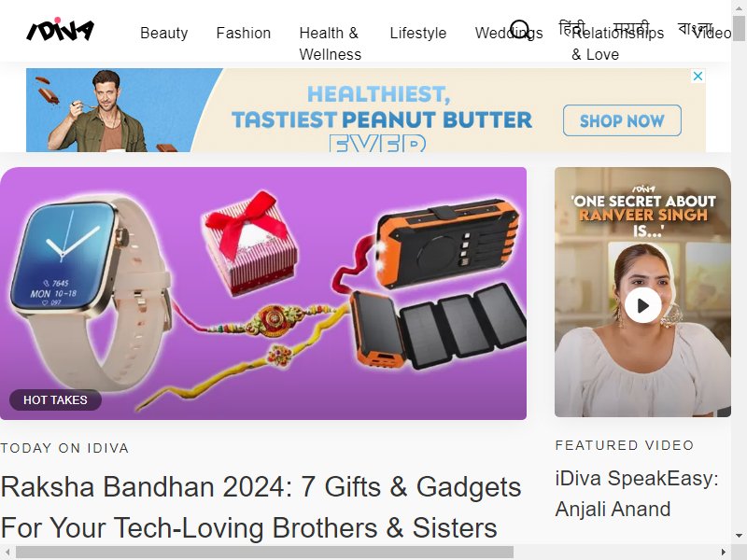Go to Health & Wellness section
The height and width of the screenshot is (560, 747).
click(x=331, y=43)
